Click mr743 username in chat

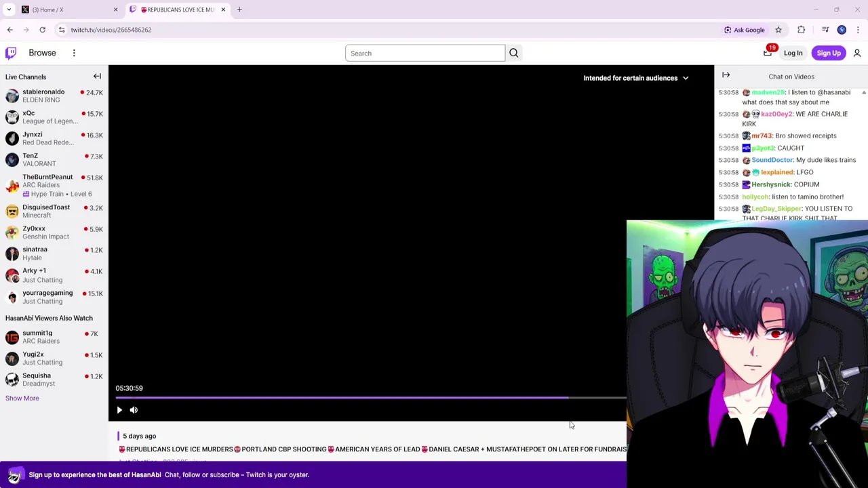click(x=762, y=136)
